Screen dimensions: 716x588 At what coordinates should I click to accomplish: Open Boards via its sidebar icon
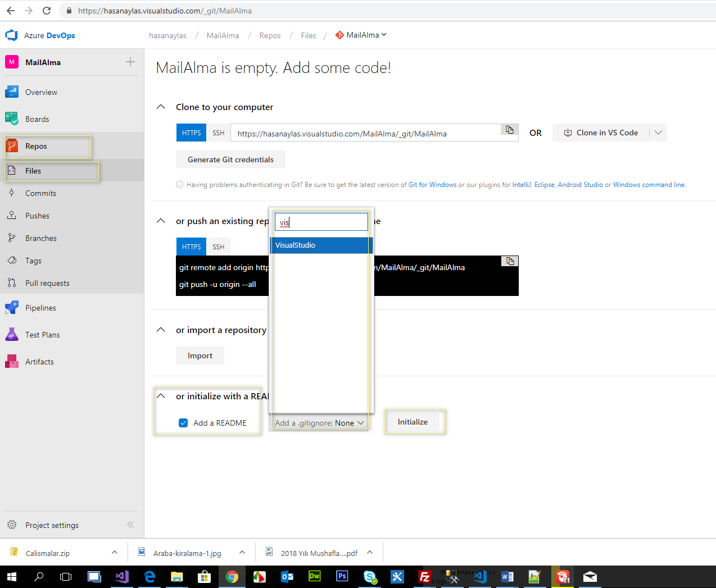coord(12,119)
